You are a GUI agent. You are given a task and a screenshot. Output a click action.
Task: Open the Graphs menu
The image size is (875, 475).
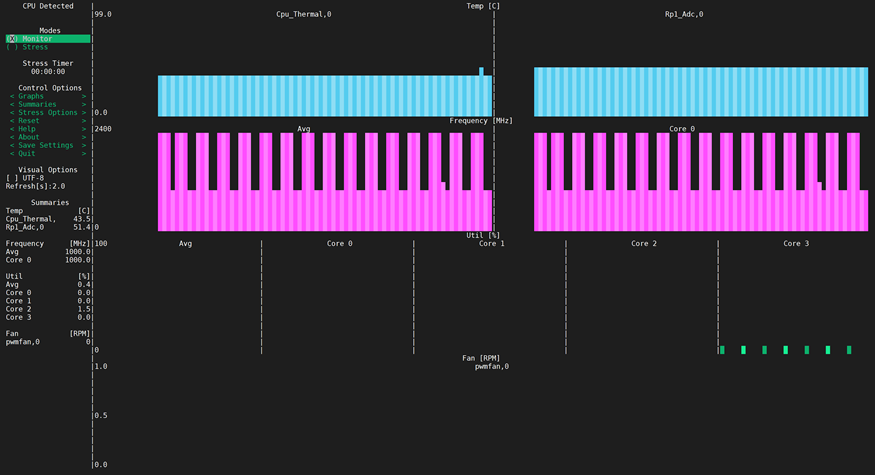point(38,96)
